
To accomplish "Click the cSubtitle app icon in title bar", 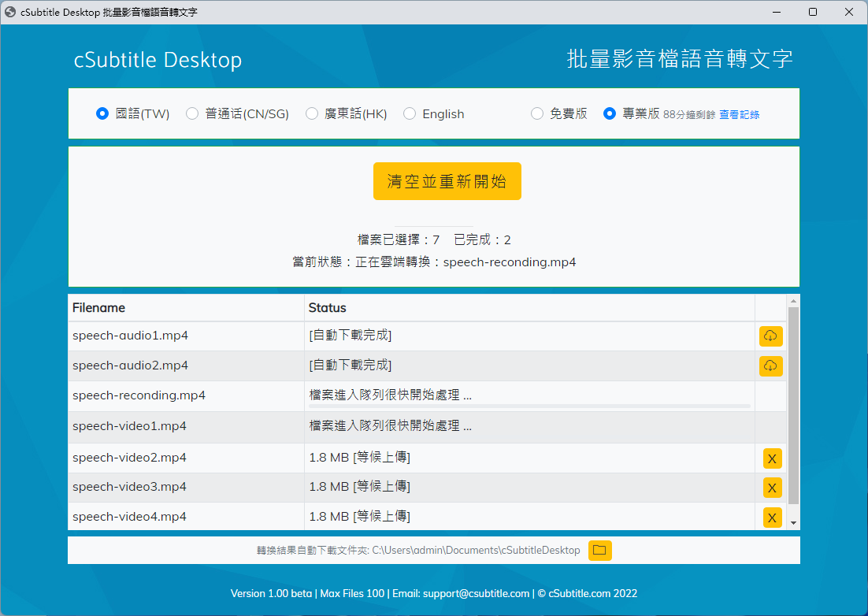I will click(x=10, y=12).
